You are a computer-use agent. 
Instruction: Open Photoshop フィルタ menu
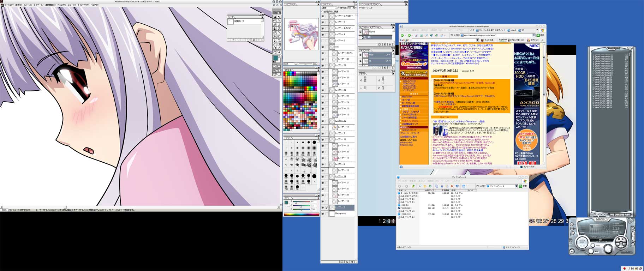pyautogui.click(x=62, y=5)
